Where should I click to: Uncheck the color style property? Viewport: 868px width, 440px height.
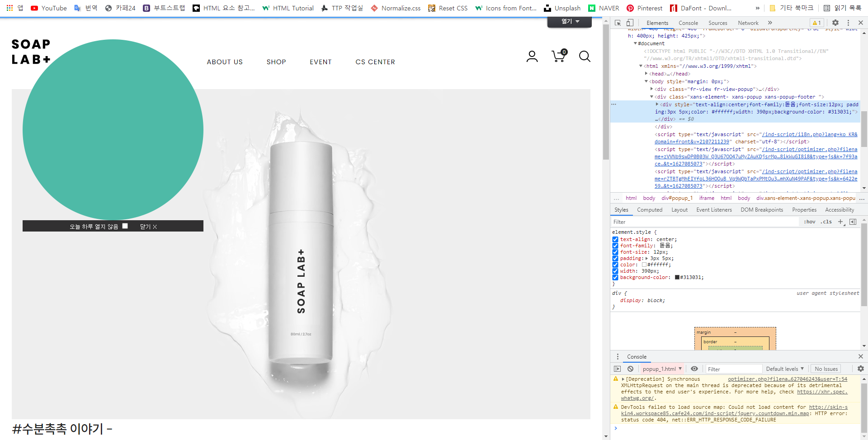pos(615,265)
